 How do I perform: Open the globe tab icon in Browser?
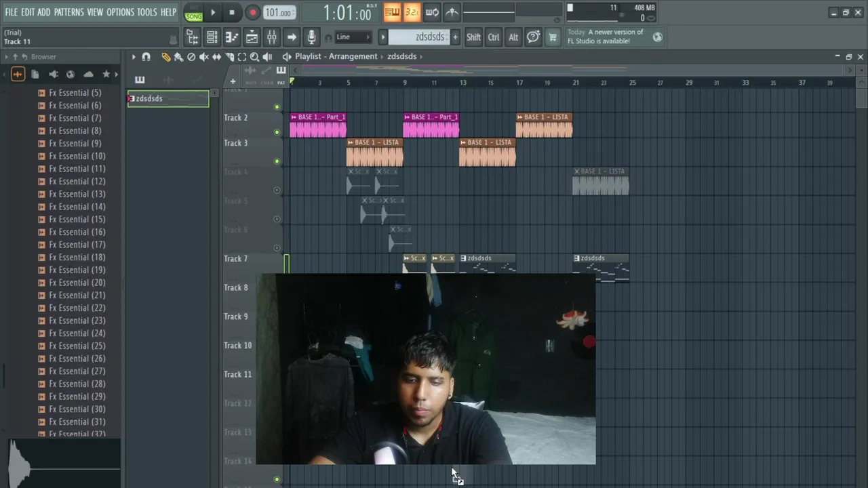coord(71,75)
